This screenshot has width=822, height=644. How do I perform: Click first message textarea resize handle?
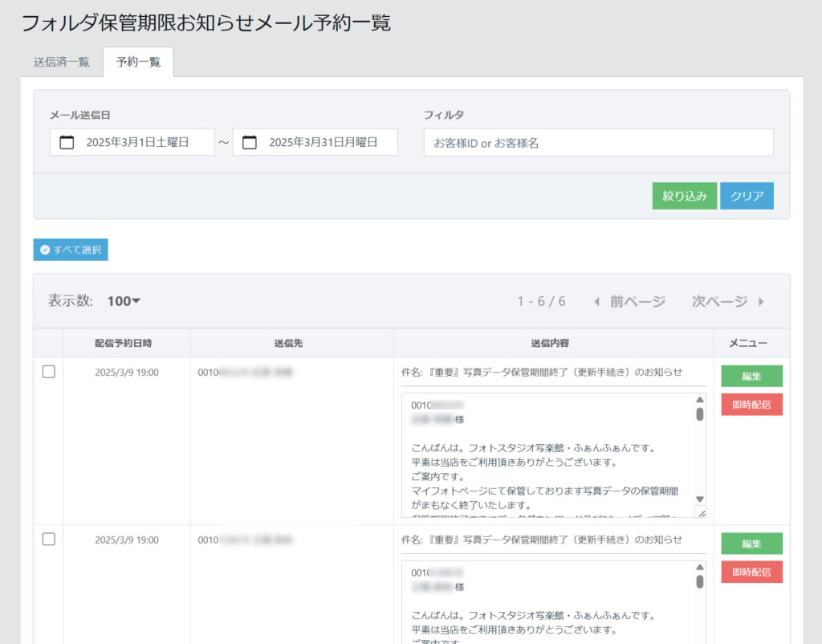click(x=701, y=512)
